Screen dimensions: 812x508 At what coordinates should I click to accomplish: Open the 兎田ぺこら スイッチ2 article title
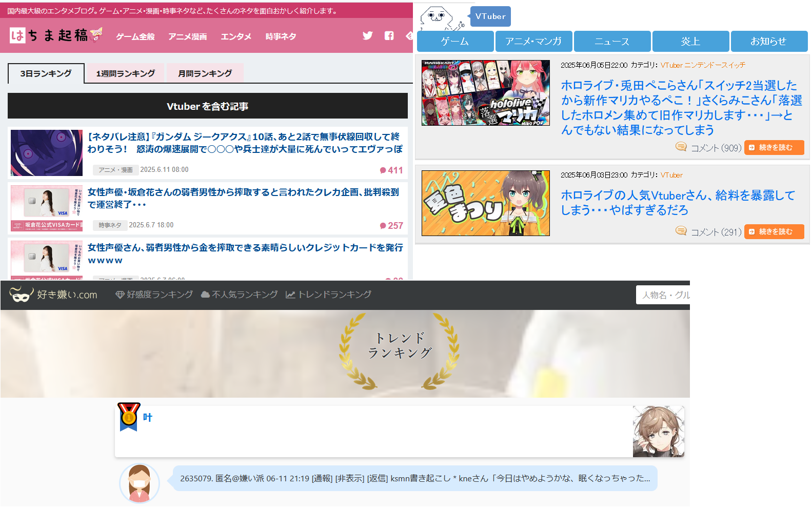click(681, 107)
